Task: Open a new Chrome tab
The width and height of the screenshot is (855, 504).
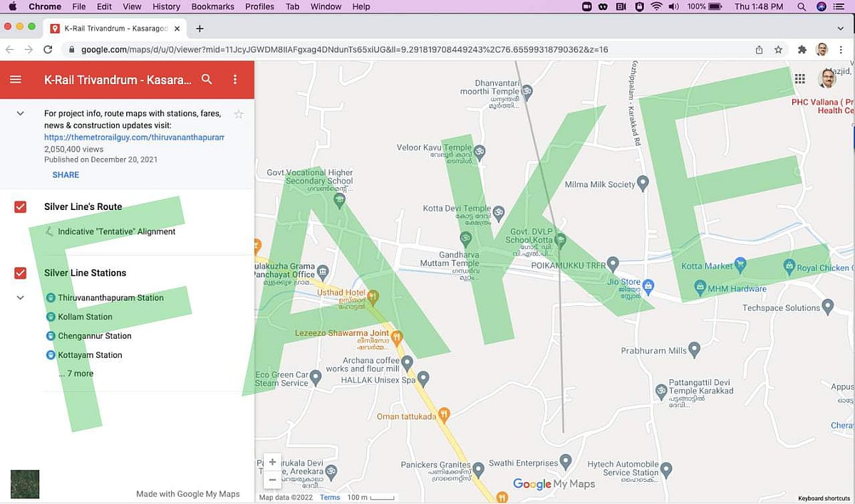Action: pos(199,28)
